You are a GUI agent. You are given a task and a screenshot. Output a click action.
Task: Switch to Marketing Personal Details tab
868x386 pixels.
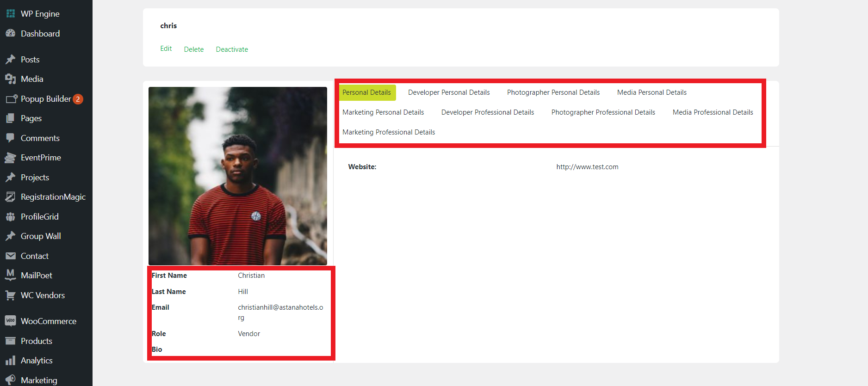coord(383,112)
